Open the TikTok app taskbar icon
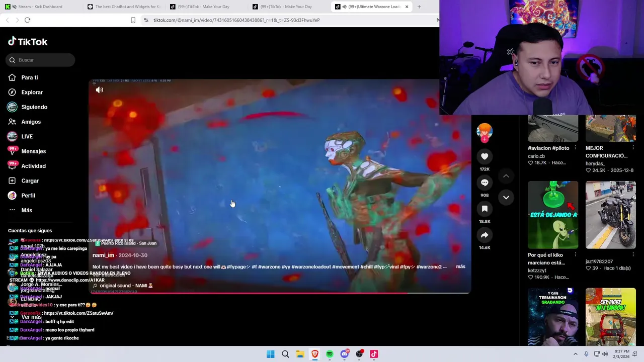Viewport: 644px width, 362px height. point(374,354)
